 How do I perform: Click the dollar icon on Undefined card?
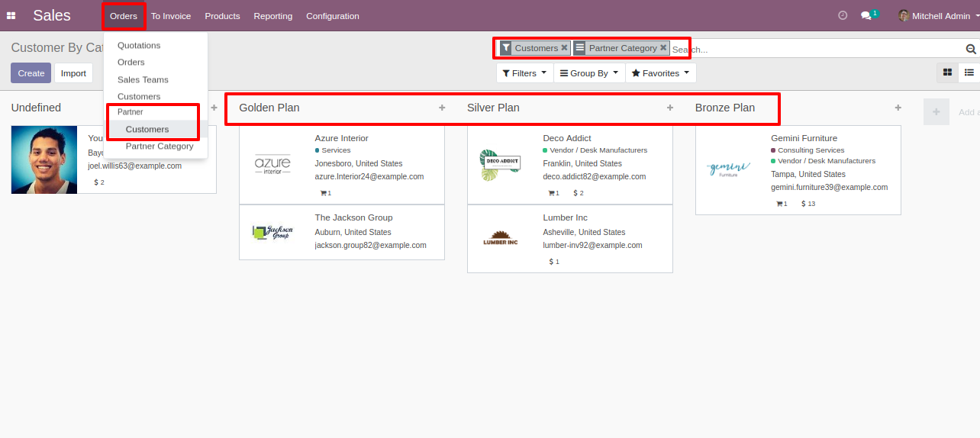[96, 182]
